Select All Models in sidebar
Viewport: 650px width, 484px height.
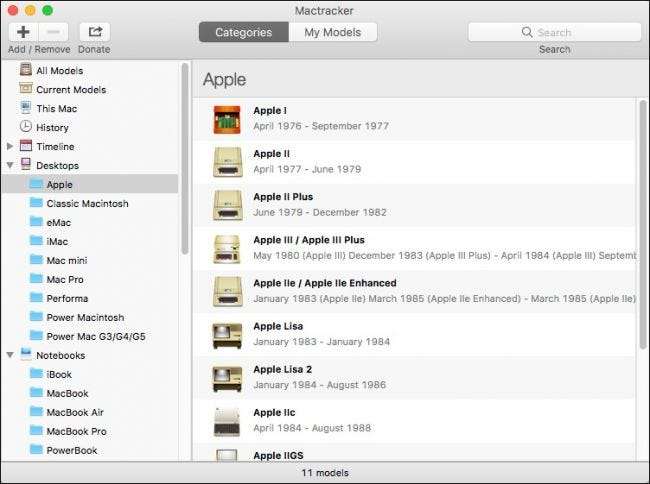point(59,71)
